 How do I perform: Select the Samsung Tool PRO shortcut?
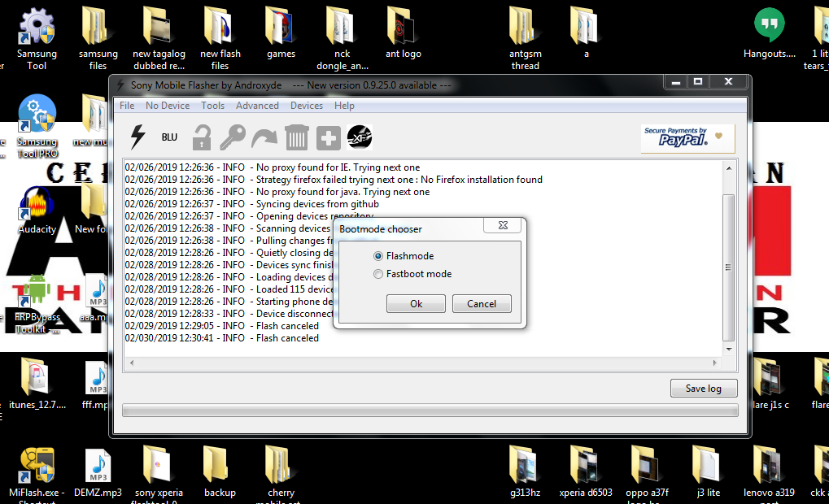pos(37,127)
